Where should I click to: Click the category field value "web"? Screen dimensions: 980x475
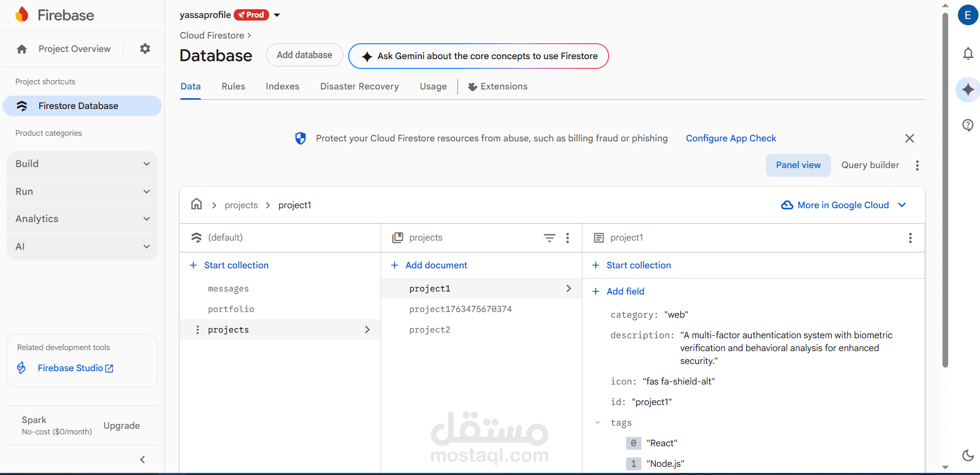click(x=676, y=315)
